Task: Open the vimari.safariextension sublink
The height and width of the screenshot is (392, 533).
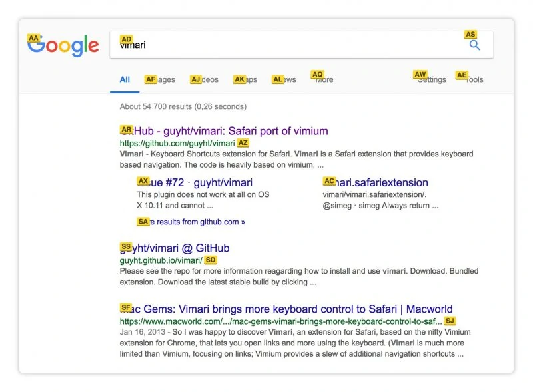Action: click(x=375, y=183)
